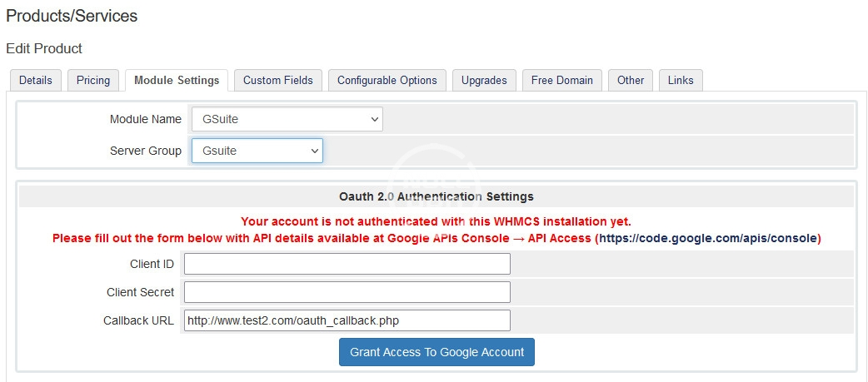
Task: Select the Other tab
Action: (x=631, y=80)
